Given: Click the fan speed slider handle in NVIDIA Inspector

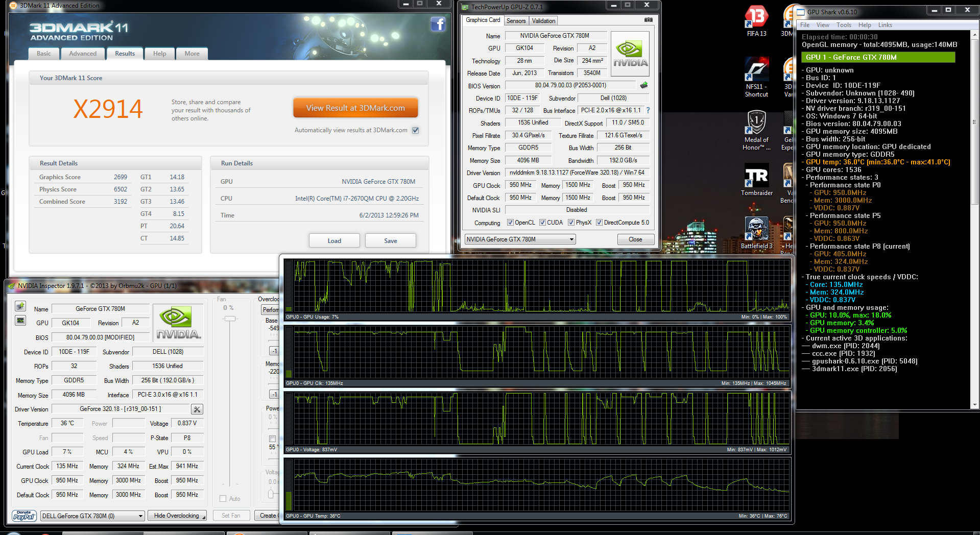Looking at the screenshot, I should (x=230, y=319).
